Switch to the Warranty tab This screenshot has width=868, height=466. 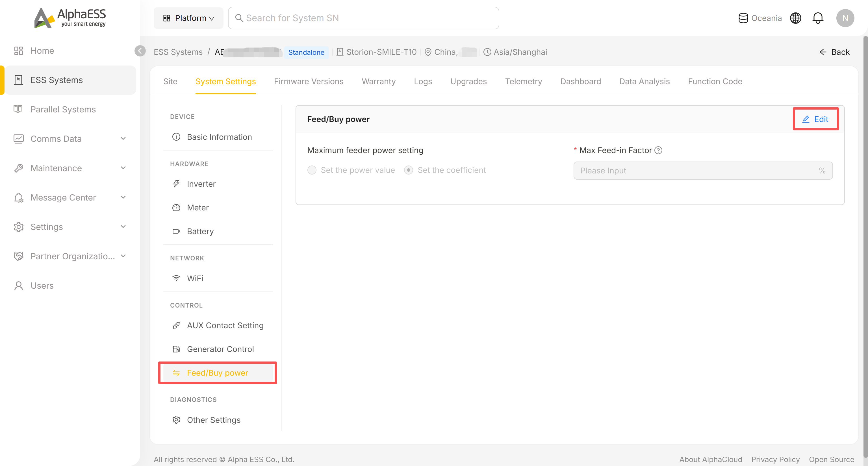[378, 82]
